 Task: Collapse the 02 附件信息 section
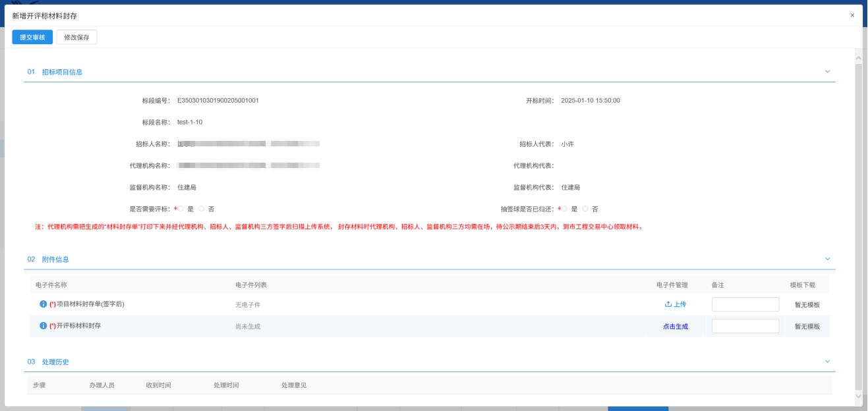point(828,259)
